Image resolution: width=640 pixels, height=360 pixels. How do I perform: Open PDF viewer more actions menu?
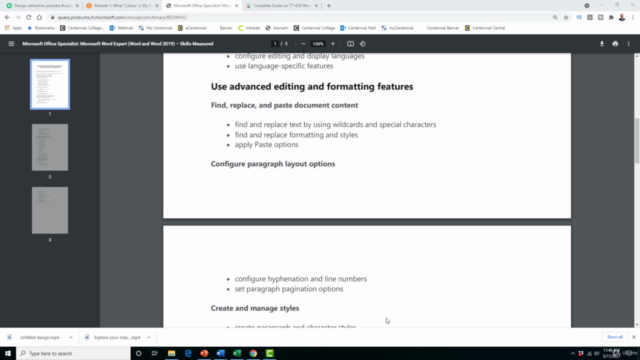629,44
